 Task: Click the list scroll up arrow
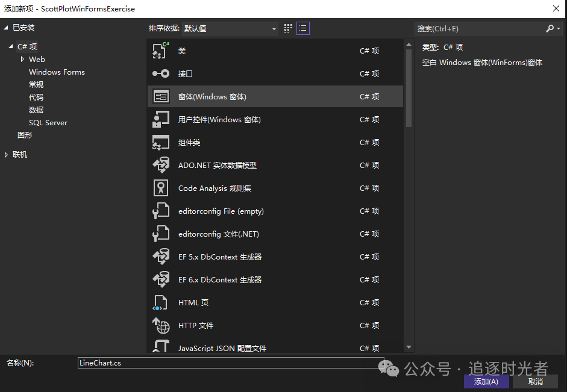coord(409,45)
